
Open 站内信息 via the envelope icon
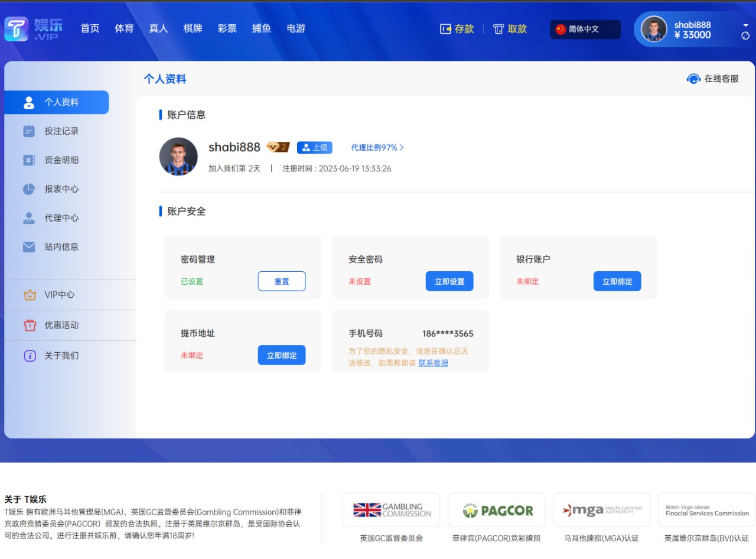[x=28, y=246]
